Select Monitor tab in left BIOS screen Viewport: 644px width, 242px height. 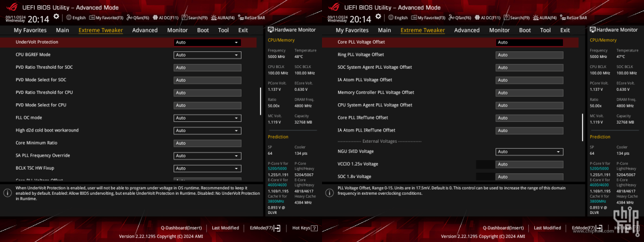[178, 30]
